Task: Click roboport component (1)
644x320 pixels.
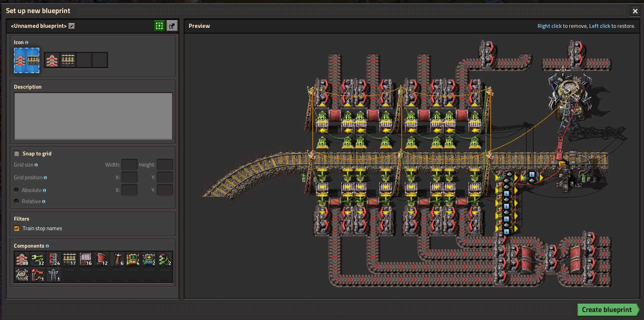Action: click(22, 275)
